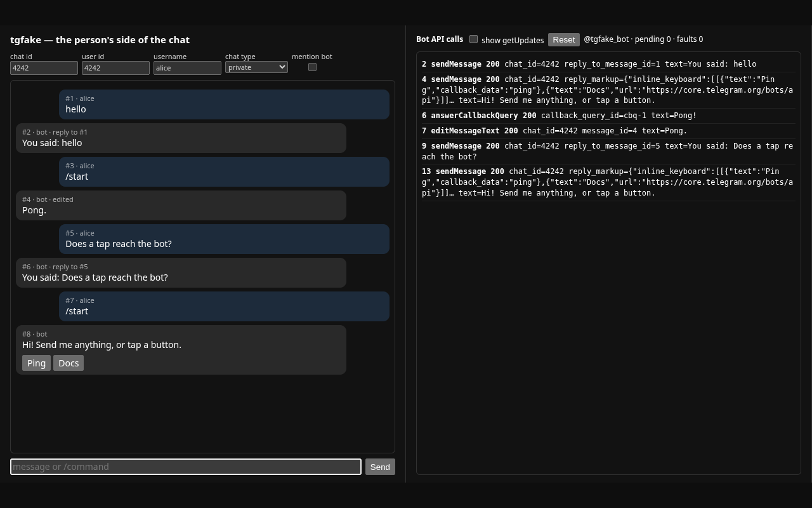Click the '#2 · bot · reply to #1' header
Image resolution: width=812 pixels, height=508 pixels.
pos(55,132)
